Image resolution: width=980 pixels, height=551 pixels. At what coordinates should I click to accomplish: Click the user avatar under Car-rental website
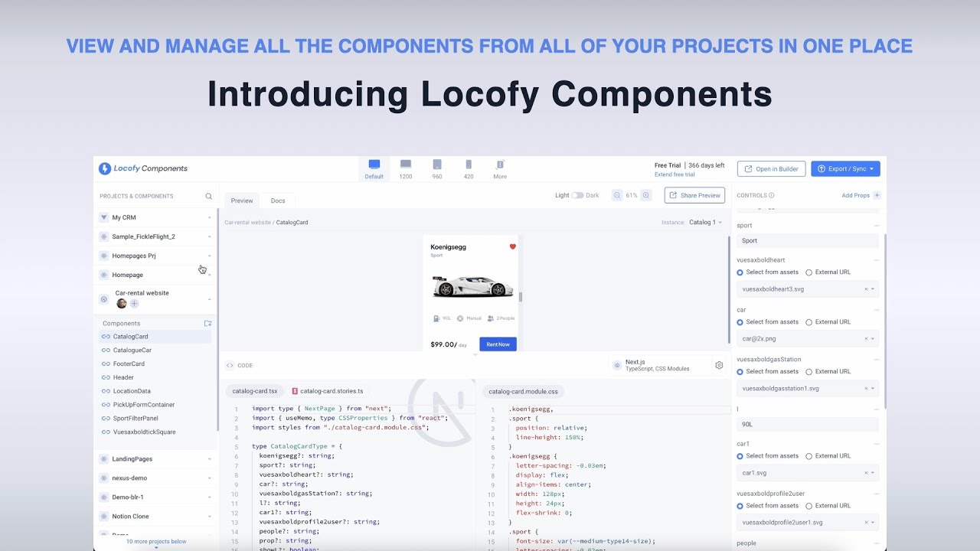click(x=122, y=304)
